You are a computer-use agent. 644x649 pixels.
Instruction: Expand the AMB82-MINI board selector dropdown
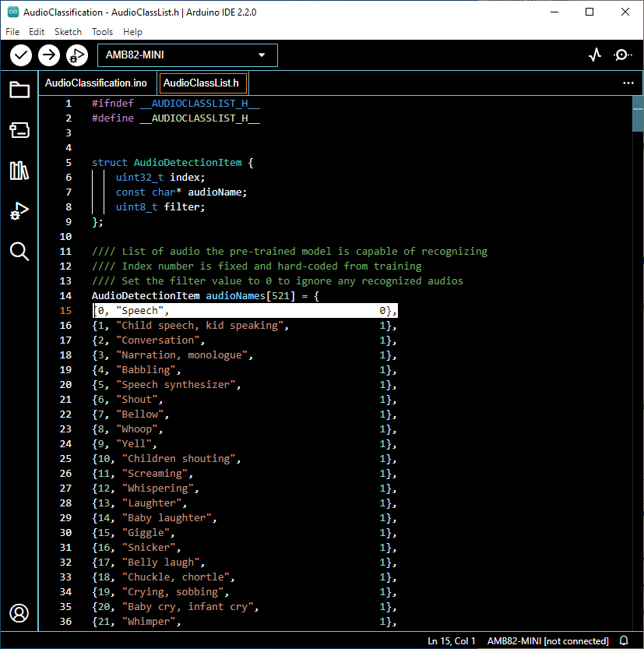(187, 55)
